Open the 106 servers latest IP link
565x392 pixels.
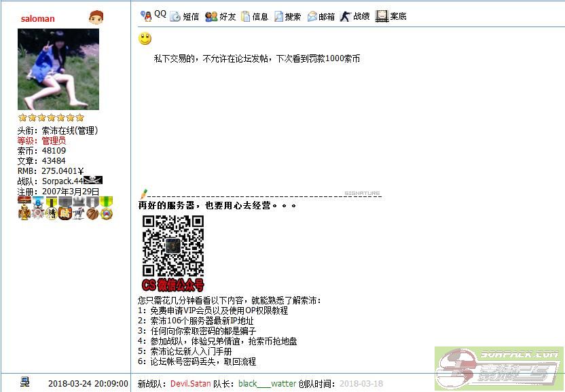(202, 321)
